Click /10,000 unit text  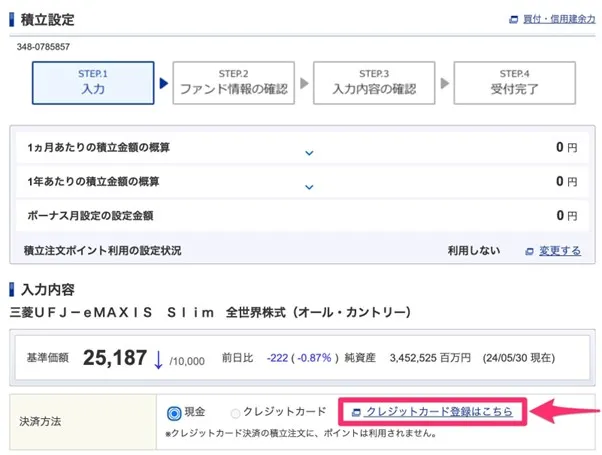tap(187, 361)
